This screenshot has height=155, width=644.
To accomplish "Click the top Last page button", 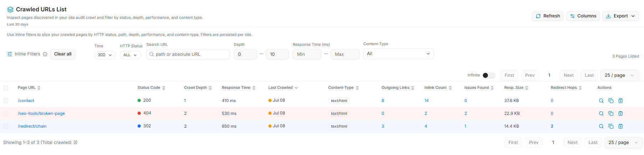I will pyautogui.click(x=589, y=75).
